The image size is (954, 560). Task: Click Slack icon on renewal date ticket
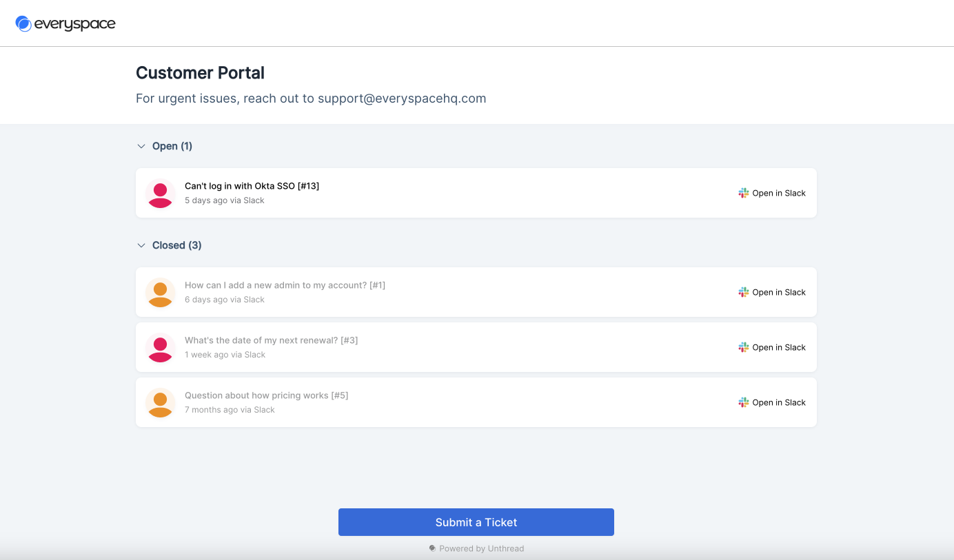click(743, 348)
